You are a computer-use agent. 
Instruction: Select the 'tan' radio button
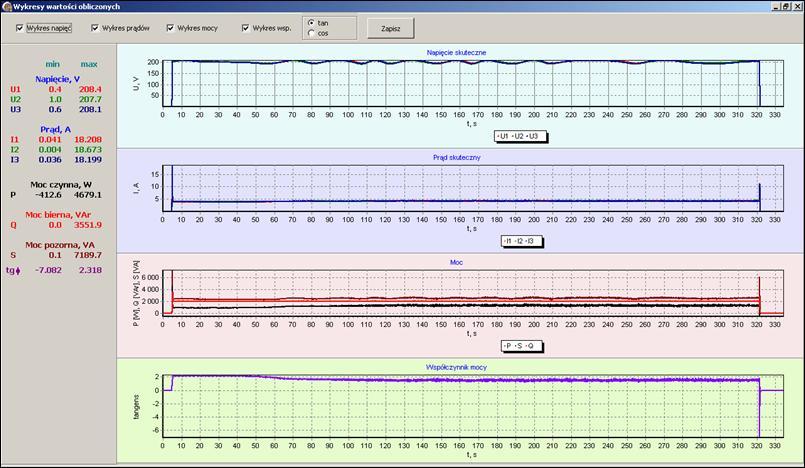tap(311, 23)
